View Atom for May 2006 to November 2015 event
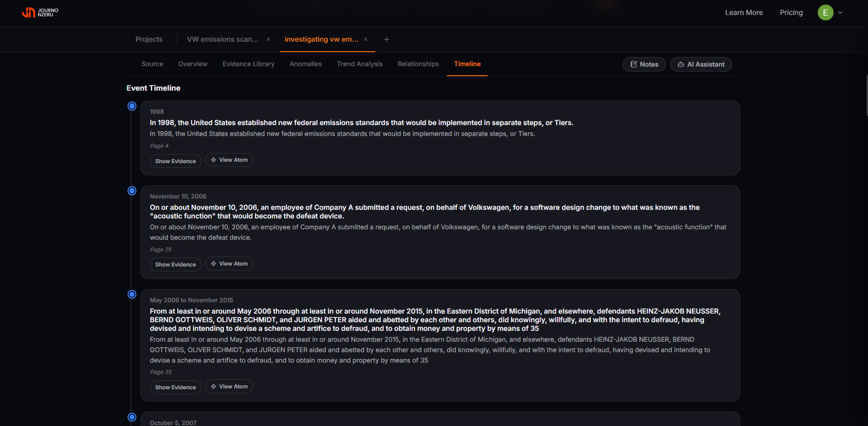This screenshot has height=426, width=868. [229, 387]
